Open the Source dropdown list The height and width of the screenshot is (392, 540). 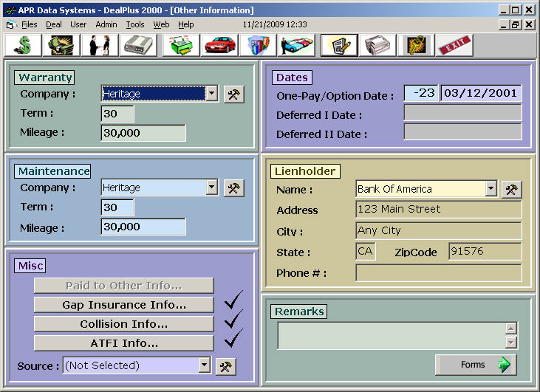[204, 365]
